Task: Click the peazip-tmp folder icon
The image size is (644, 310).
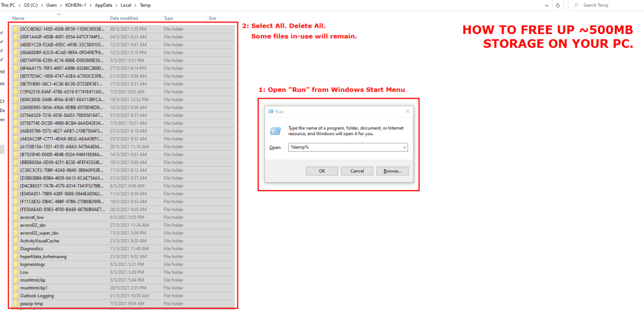Action: click(x=16, y=304)
